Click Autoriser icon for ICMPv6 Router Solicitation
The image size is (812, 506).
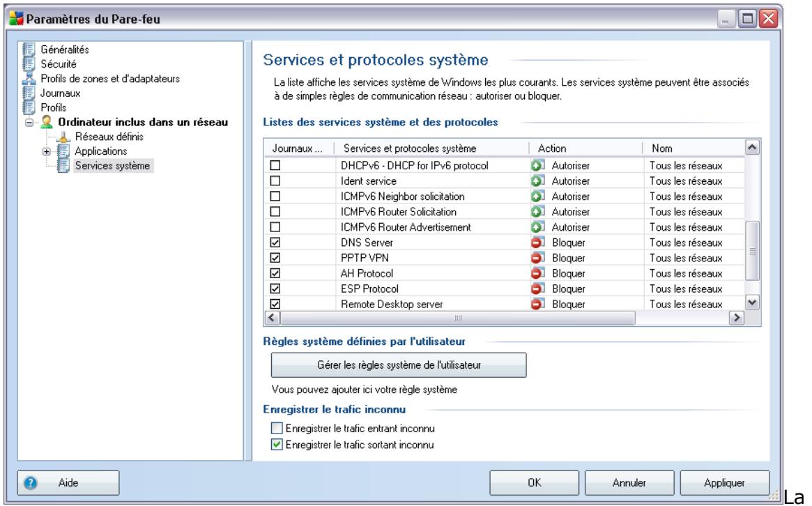coord(537,212)
